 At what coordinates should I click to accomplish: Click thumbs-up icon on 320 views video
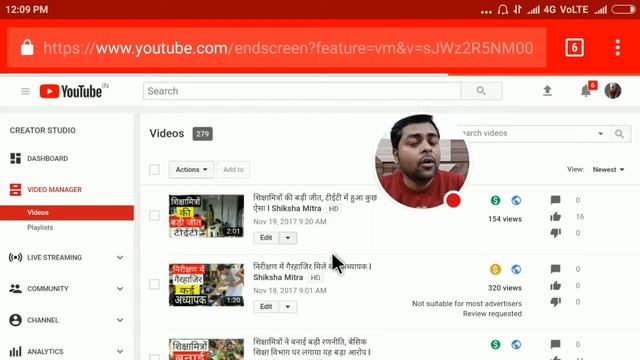pyautogui.click(x=556, y=285)
